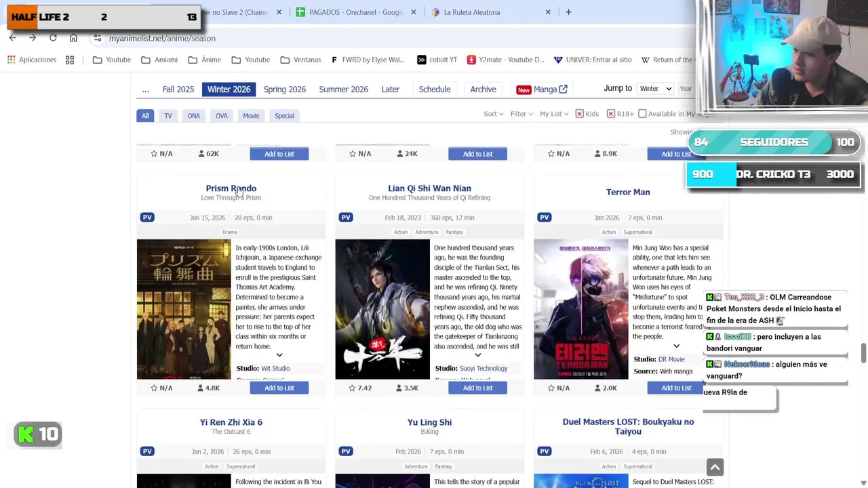The image size is (868, 488).
Task: Filter by TV type
Action: click(x=168, y=116)
